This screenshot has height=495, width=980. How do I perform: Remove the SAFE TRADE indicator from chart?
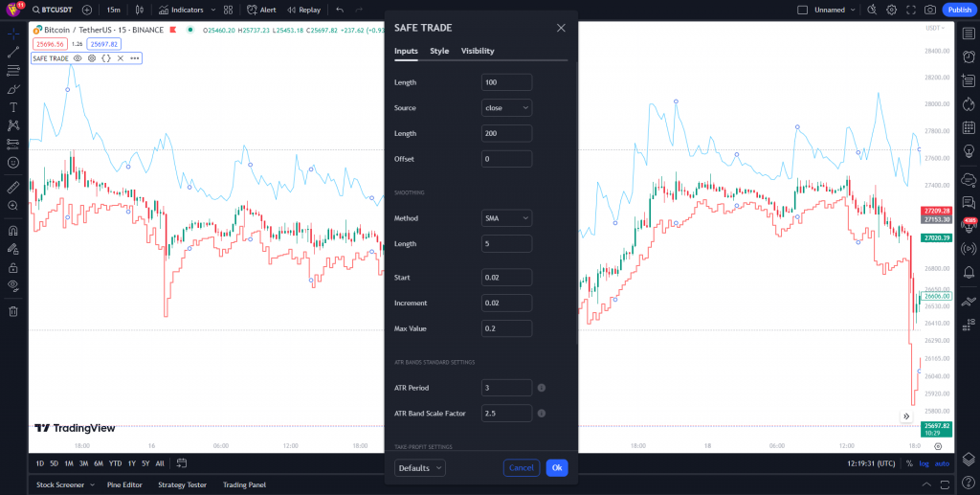tap(121, 58)
